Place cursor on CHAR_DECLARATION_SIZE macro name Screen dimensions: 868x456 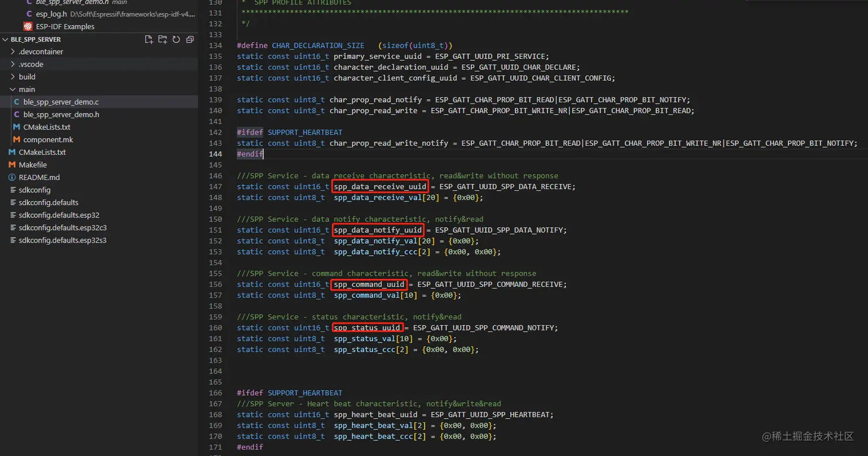317,45
